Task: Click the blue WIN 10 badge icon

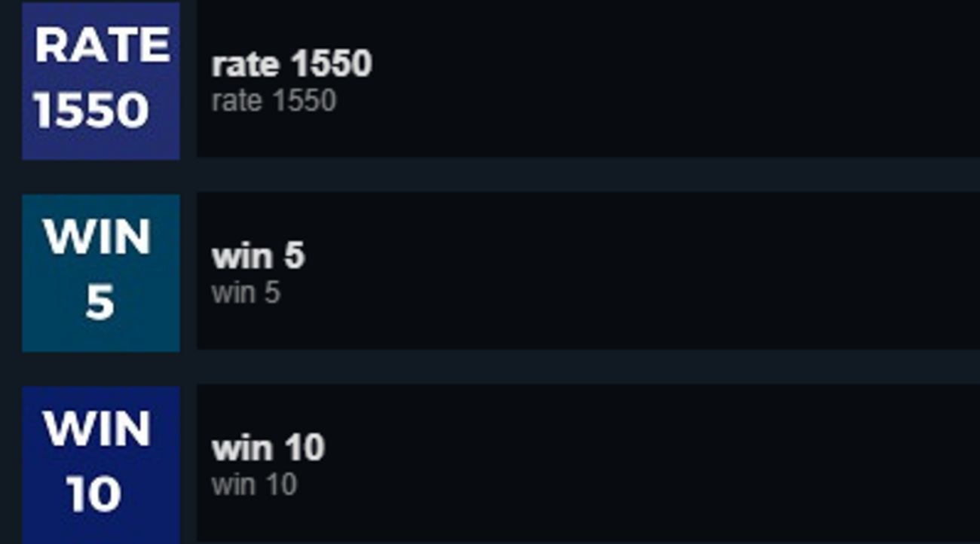Action: click(100, 464)
